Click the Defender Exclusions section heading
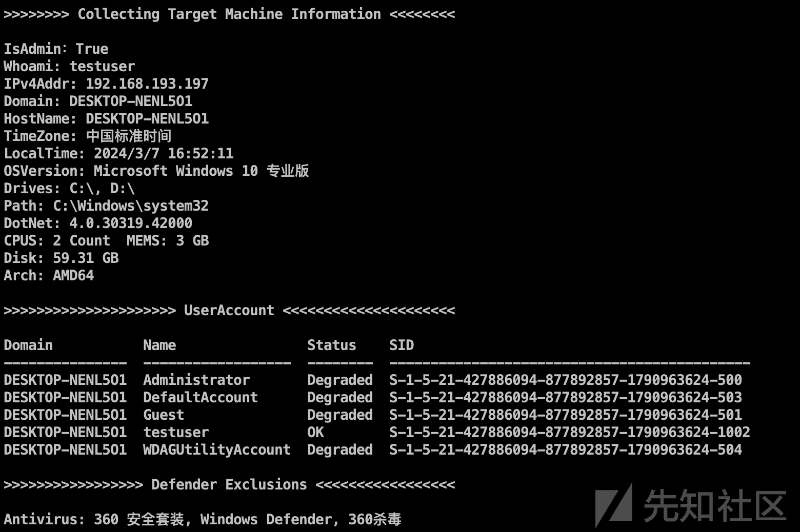The height and width of the screenshot is (532, 800). pyautogui.click(x=229, y=484)
